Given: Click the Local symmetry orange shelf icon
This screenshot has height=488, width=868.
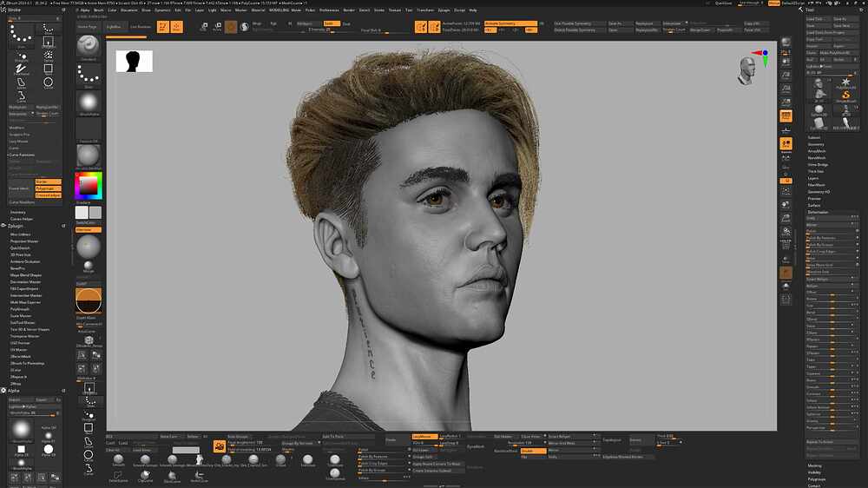Looking at the screenshot, I should click(x=786, y=144).
